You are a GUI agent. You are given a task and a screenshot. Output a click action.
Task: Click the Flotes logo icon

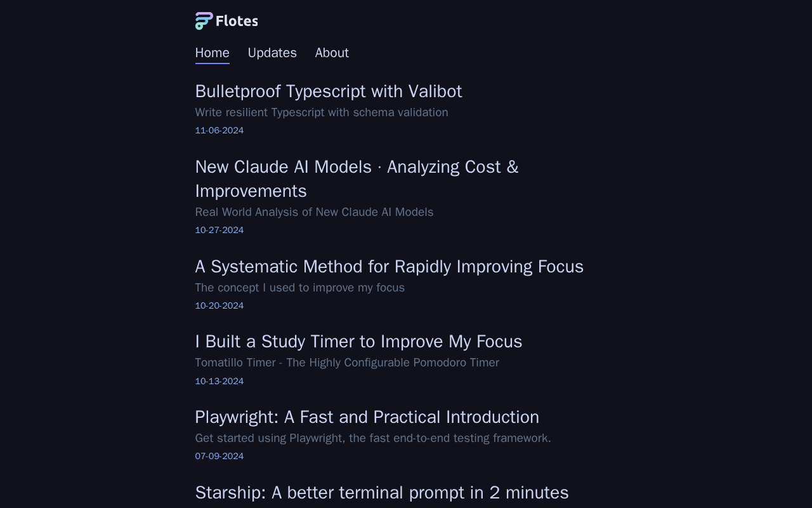204,21
